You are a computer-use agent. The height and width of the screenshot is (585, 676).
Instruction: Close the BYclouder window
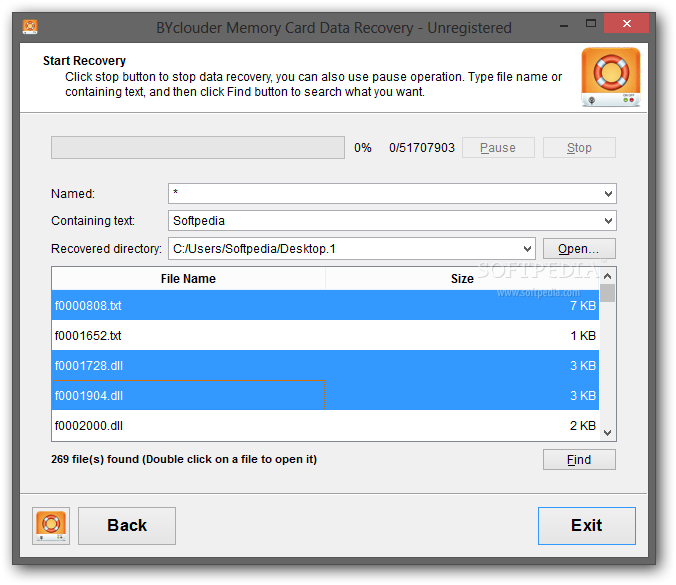click(626, 23)
